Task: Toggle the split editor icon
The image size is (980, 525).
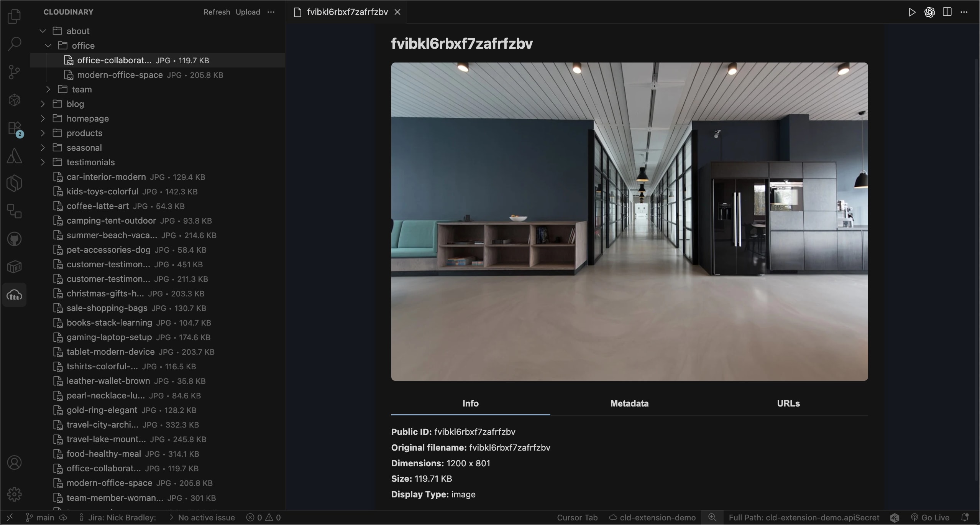Action: (x=946, y=12)
